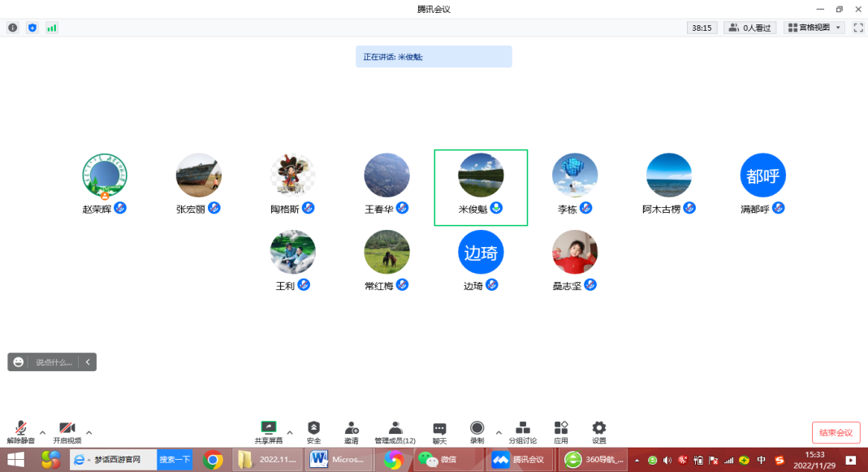The image size is (868, 472).
Task: Expand video options arrow beside 开启视频
Action: 89,432
